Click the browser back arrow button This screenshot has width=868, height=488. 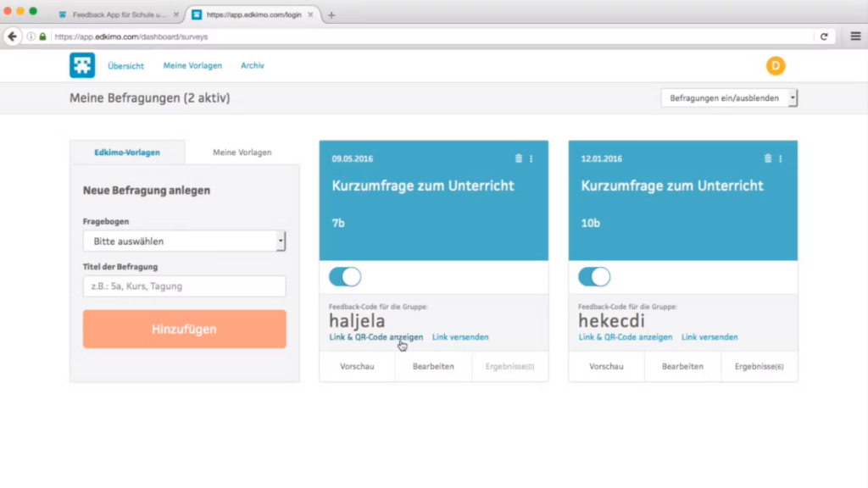pos(13,36)
